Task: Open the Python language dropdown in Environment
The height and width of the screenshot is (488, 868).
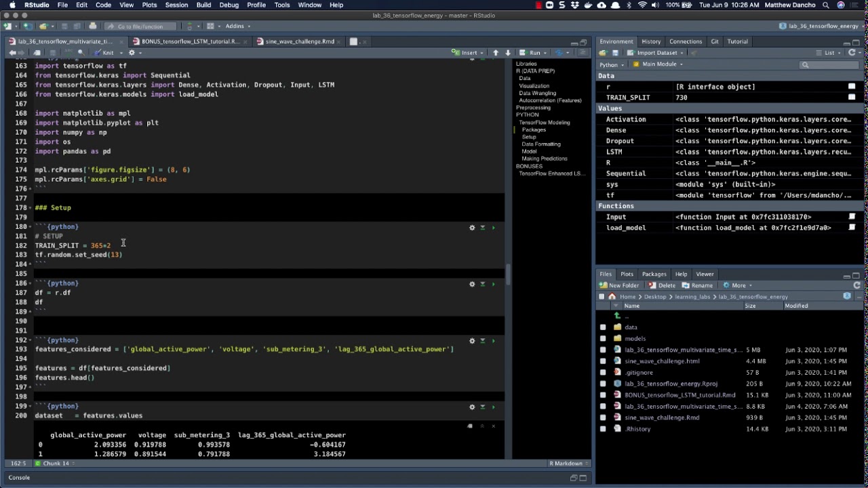Action: [x=611, y=64]
